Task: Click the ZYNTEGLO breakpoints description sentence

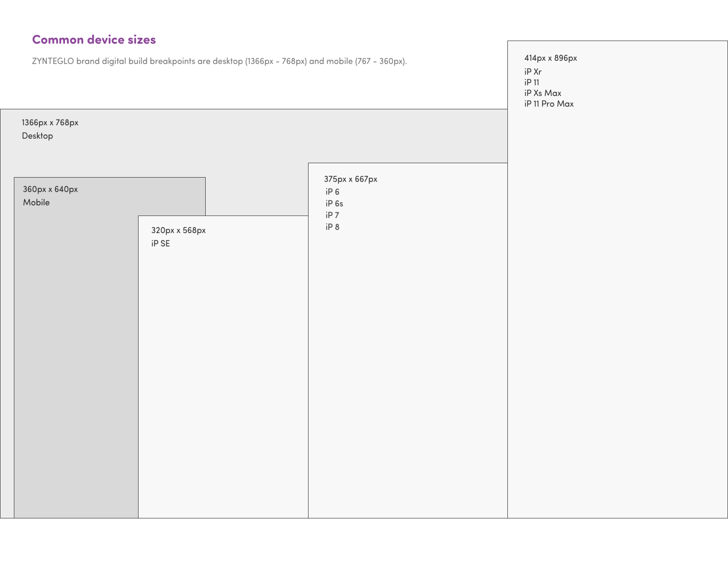Action: click(220, 61)
